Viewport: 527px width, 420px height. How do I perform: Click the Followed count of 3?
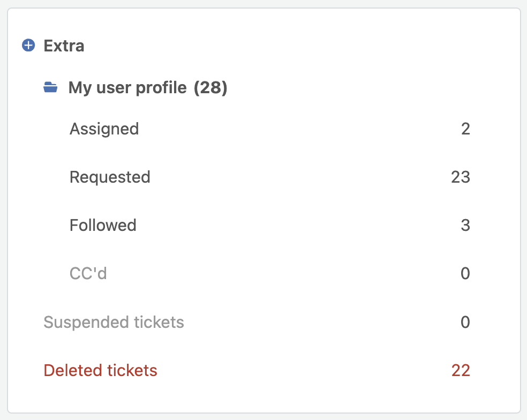tap(465, 226)
